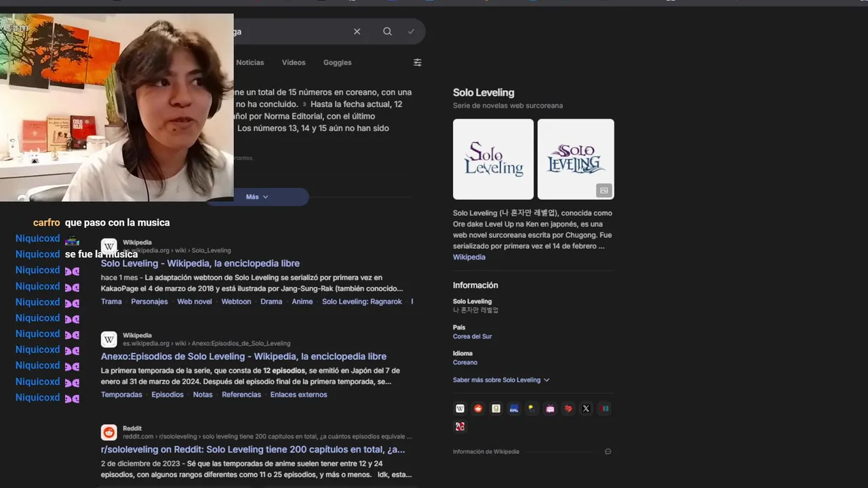Viewport: 868px width, 488px height.
Task: Click the Web novel sublink
Action: click(x=195, y=302)
